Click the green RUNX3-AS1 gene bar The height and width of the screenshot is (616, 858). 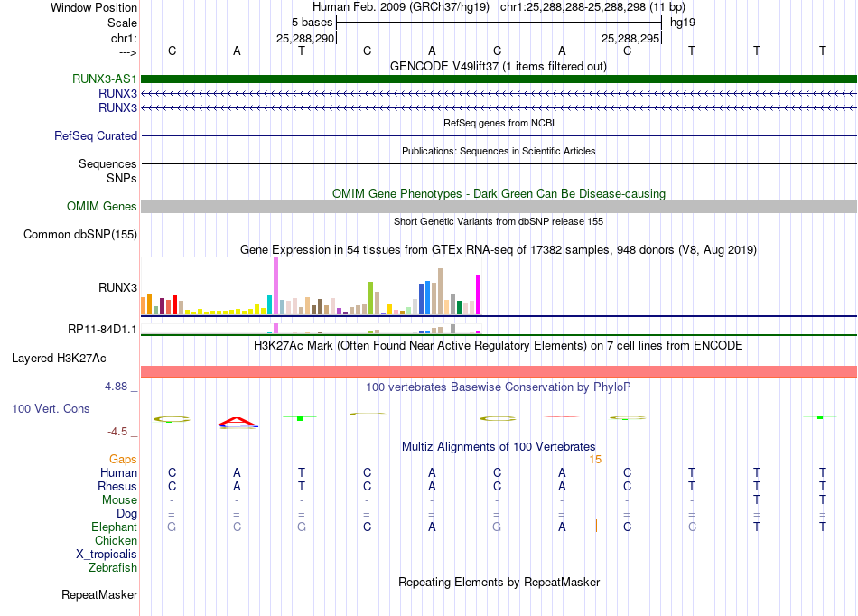[499, 79]
